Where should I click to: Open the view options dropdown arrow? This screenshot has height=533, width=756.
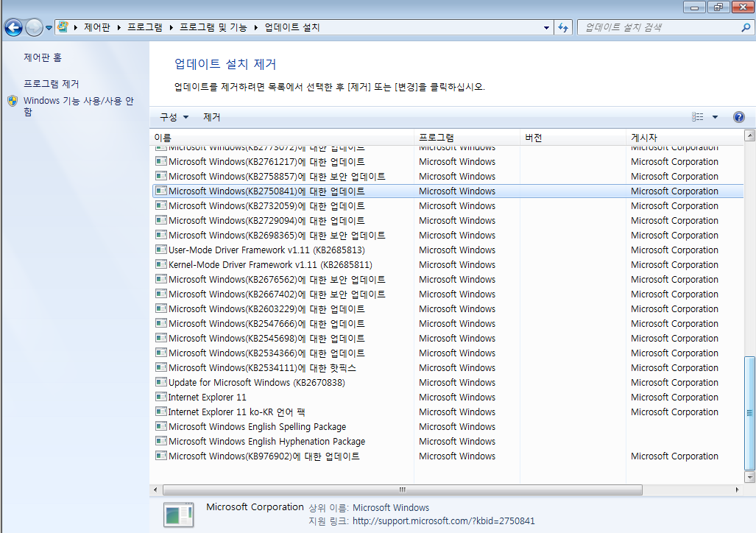tap(715, 117)
